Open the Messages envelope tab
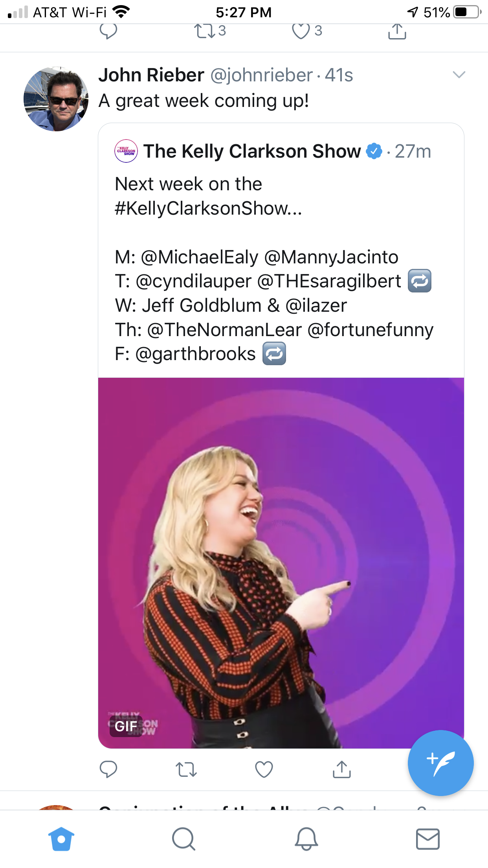 427,839
